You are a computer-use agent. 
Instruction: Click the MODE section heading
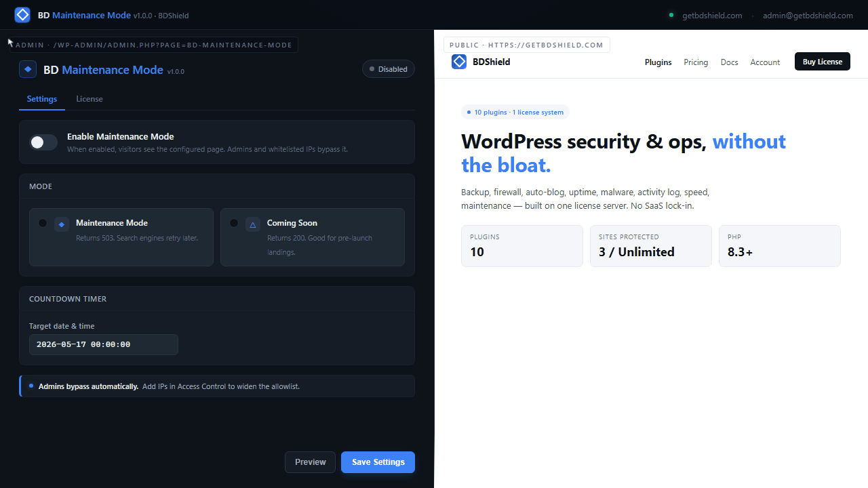(x=41, y=186)
